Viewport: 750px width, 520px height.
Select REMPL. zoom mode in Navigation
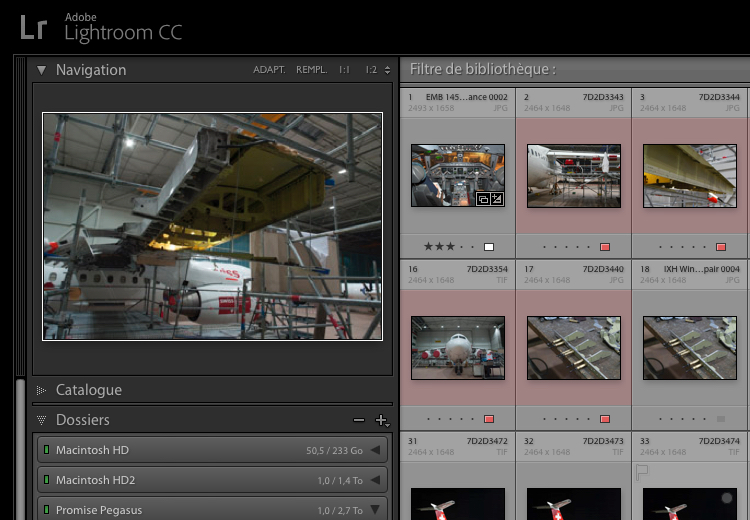click(311, 70)
